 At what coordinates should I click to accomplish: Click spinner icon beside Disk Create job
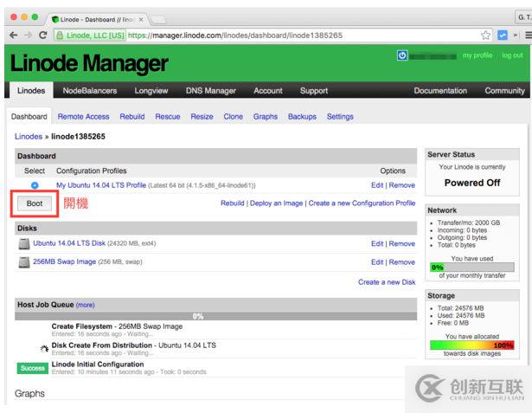[44, 349]
